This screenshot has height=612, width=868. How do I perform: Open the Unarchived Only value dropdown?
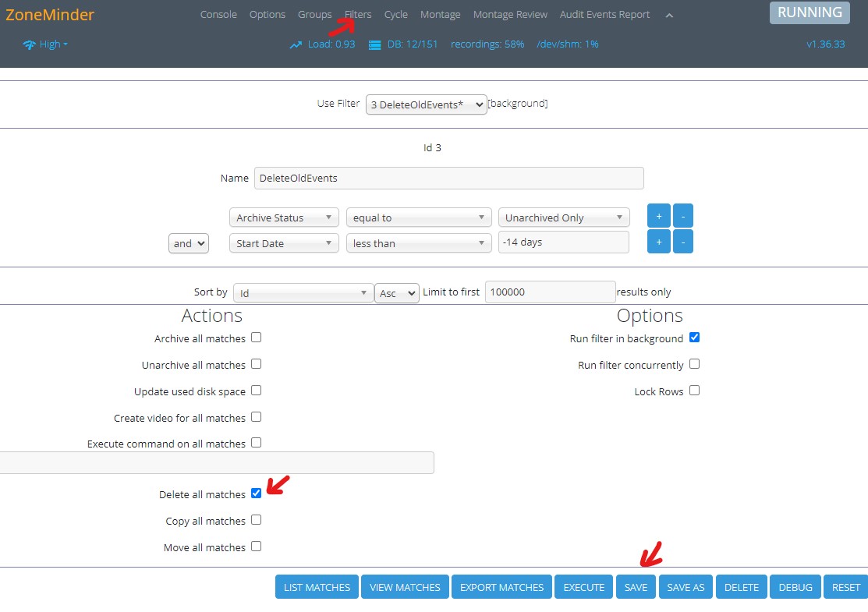click(563, 218)
